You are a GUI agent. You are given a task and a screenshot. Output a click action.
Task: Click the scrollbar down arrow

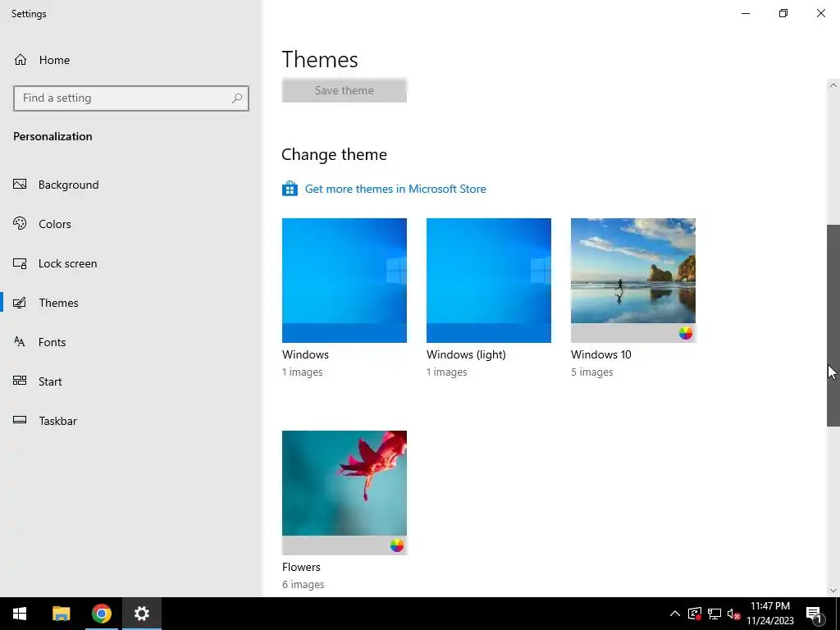pyautogui.click(x=833, y=591)
